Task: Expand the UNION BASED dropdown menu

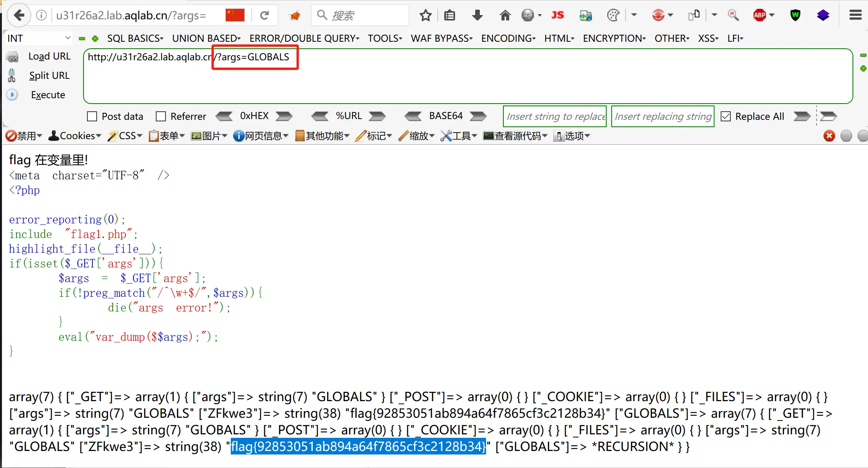Action: pos(206,38)
